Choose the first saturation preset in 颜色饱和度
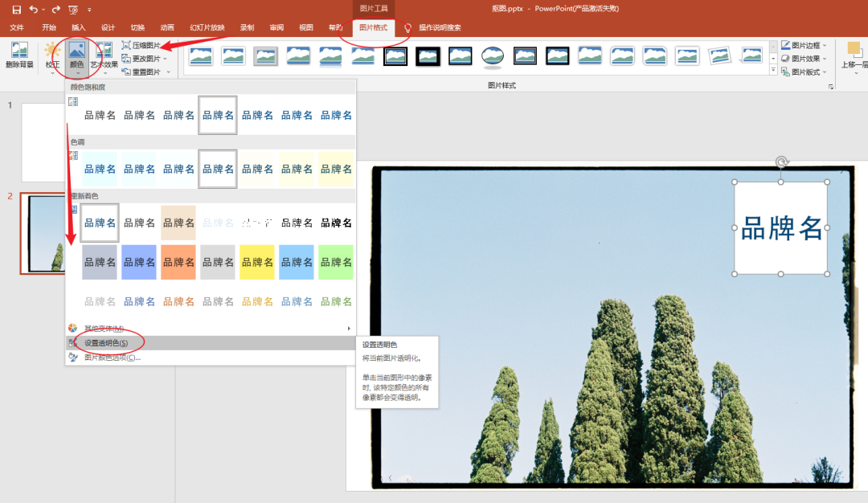 coord(100,115)
